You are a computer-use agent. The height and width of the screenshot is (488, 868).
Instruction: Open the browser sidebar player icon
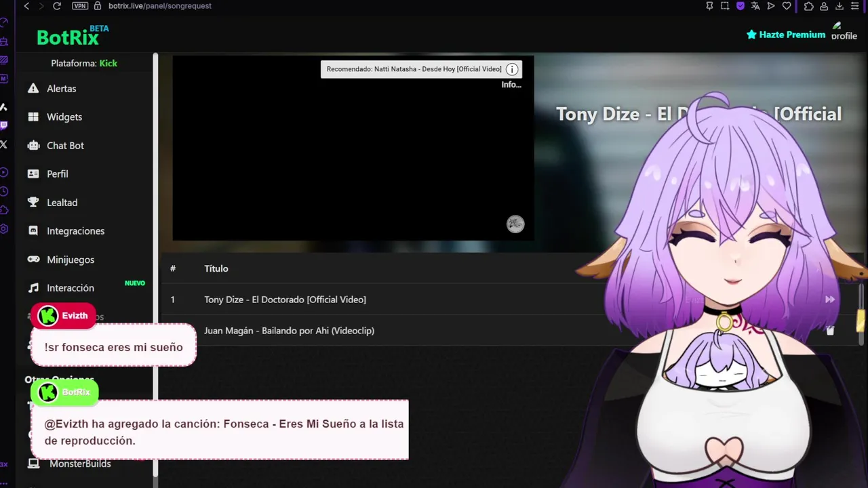(x=4, y=173)
